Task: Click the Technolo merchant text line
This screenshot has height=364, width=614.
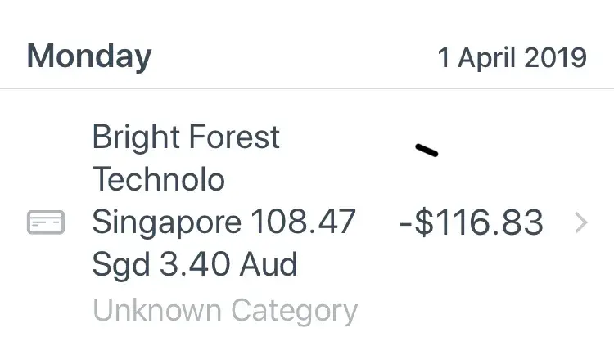Action: click(x=159, y=179)
